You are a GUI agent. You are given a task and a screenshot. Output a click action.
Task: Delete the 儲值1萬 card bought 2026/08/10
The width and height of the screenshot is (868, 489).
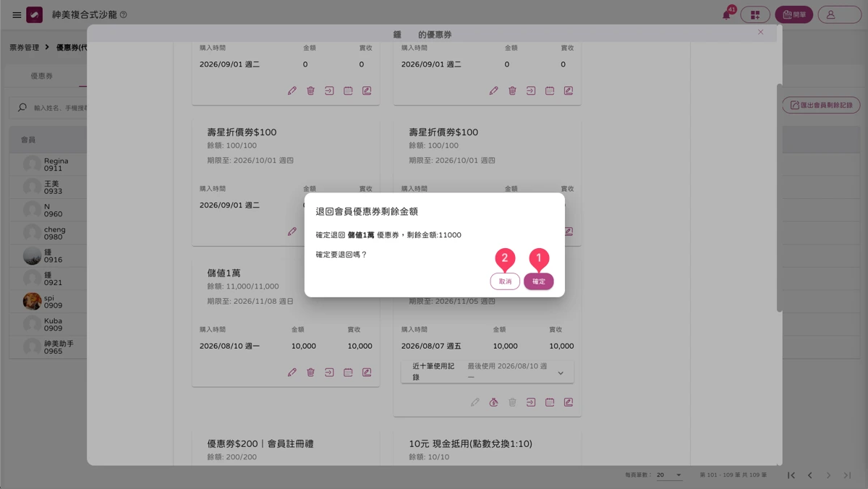[x=311, y=373]
